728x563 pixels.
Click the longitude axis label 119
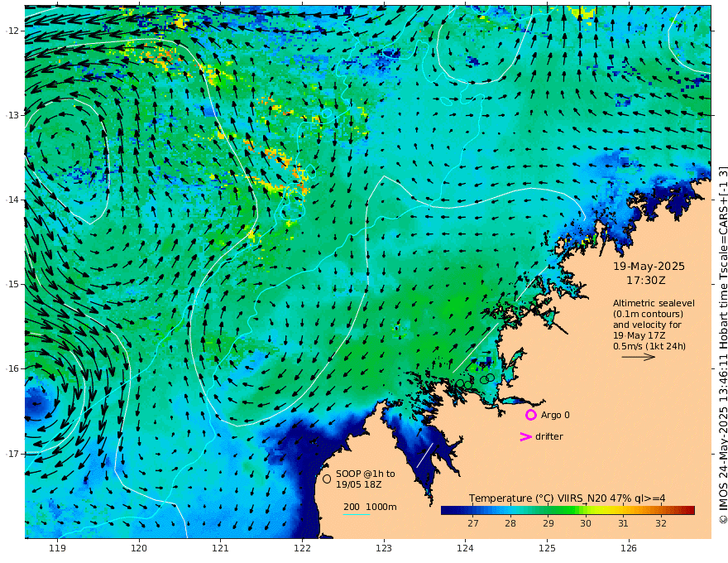[58, 548]
